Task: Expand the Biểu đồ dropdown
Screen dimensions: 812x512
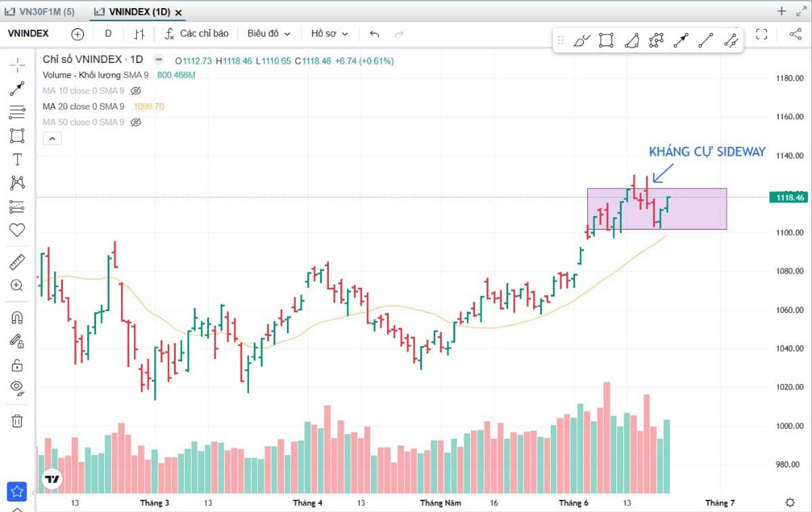Action: tap(269, 34)
